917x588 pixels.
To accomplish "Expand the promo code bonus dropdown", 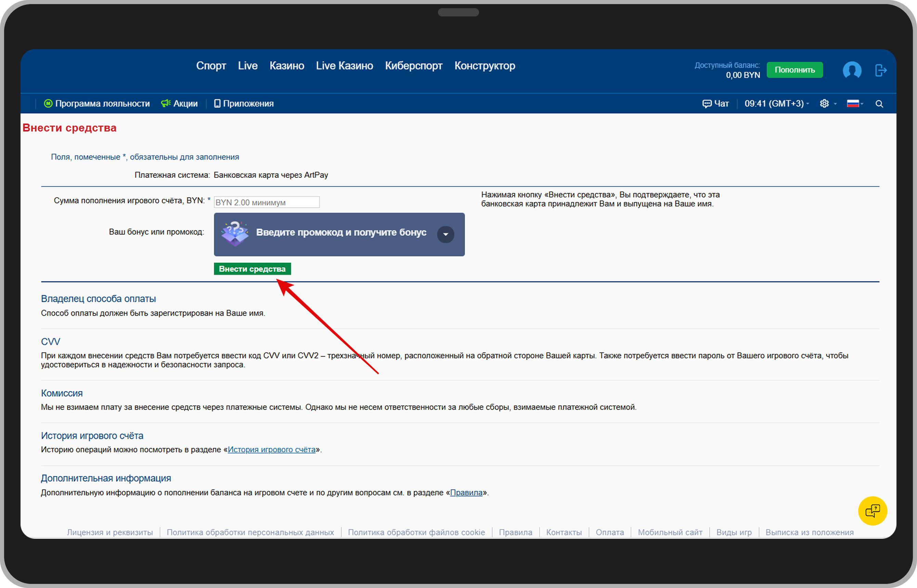I will [x=445, y=235].
